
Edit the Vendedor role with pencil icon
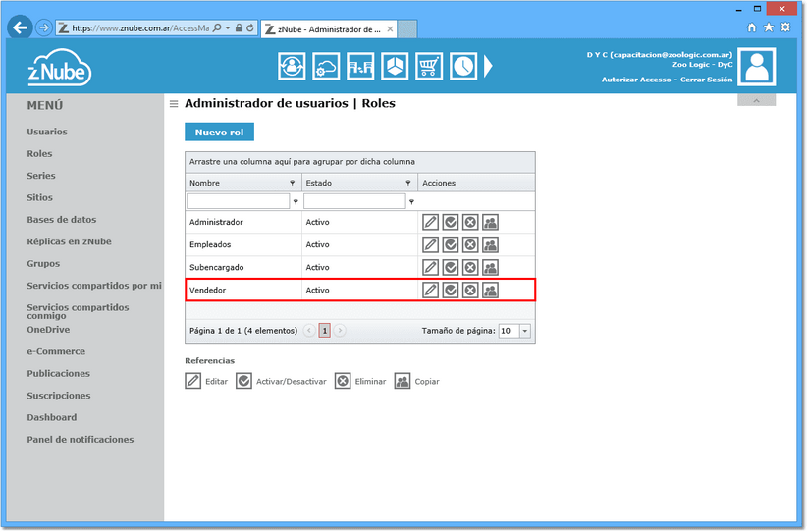(x=430, y=291)
